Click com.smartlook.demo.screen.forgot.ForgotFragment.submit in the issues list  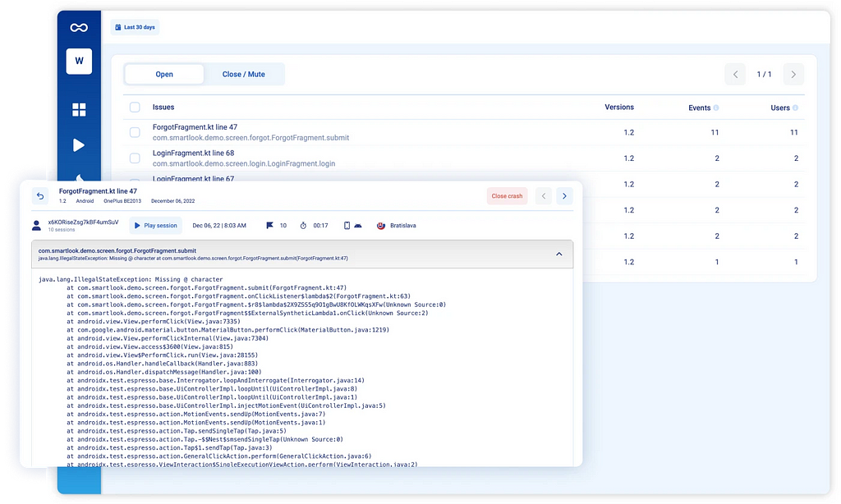pyautogui.click(x=250, y=138)
